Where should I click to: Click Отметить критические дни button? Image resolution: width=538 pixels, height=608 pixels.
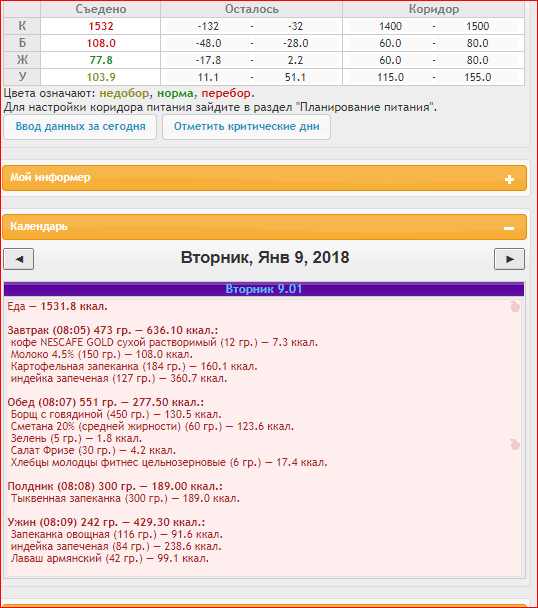click(246, 127)
